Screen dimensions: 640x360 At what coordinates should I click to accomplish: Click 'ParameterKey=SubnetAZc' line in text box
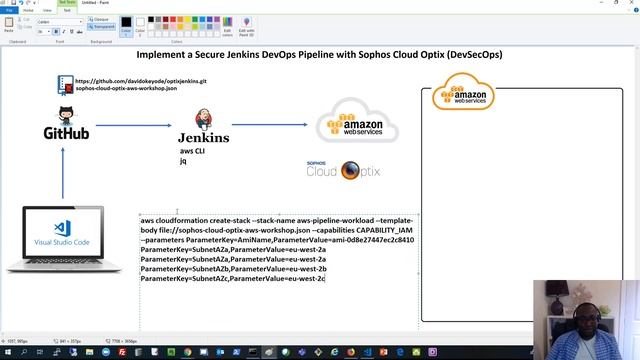(x=233, y=279)
